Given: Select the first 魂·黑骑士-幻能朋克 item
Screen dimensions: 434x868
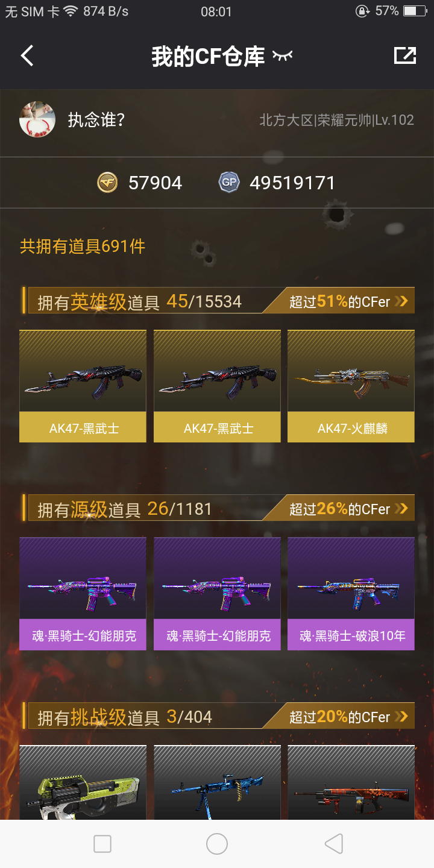Looking at the screenshot, I should 83,594.
